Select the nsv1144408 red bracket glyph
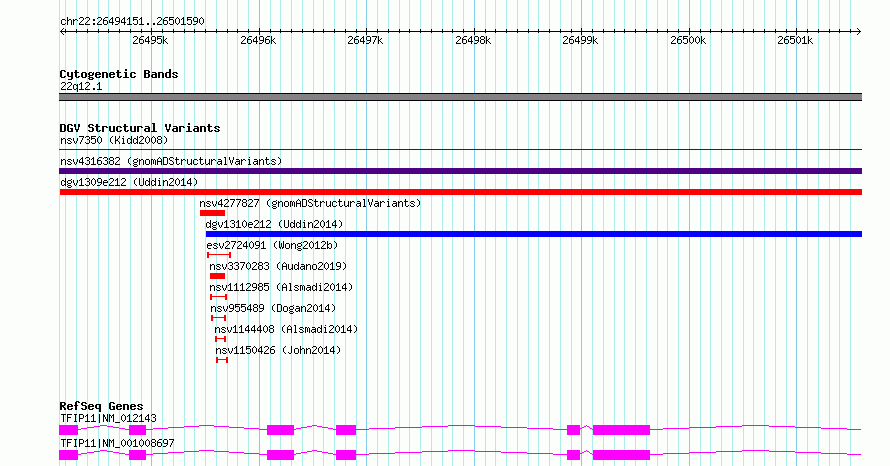890x466 pixels. [x=221, y=339]
